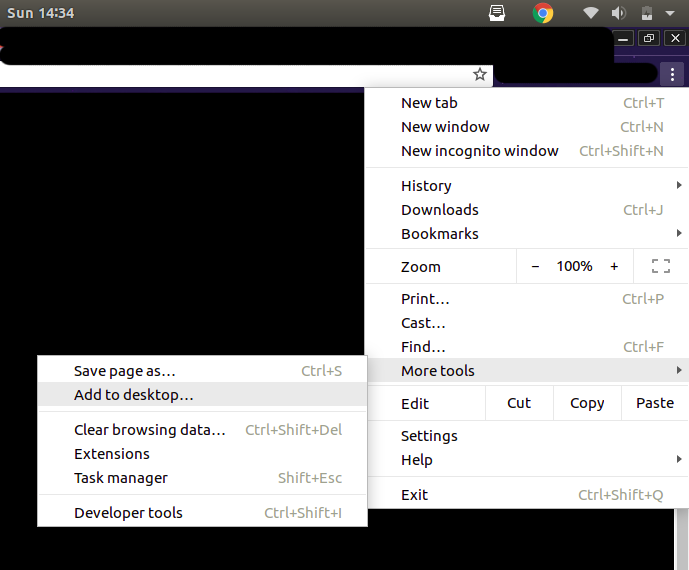Increase zoom with the plus button
689x570 pixels.
click(614, 266)
